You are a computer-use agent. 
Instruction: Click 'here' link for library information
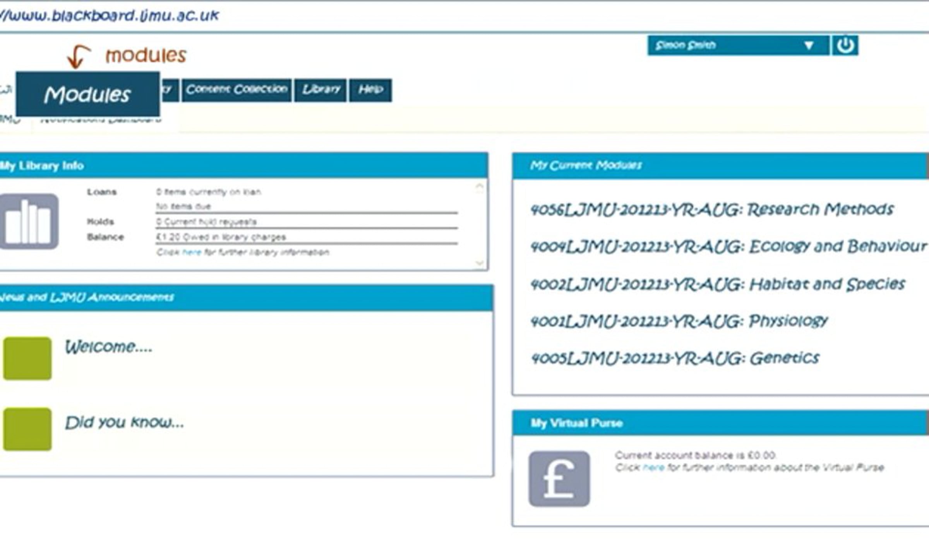(192, 253)
